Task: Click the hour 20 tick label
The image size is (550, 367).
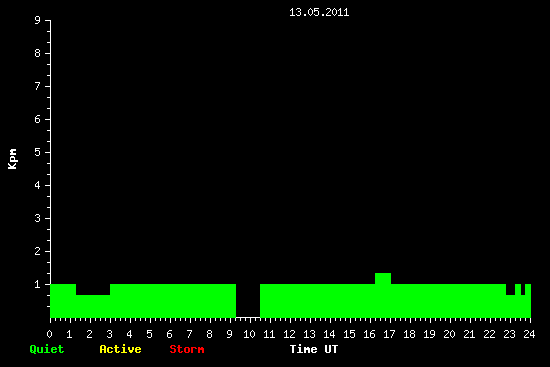Action: 449,334
